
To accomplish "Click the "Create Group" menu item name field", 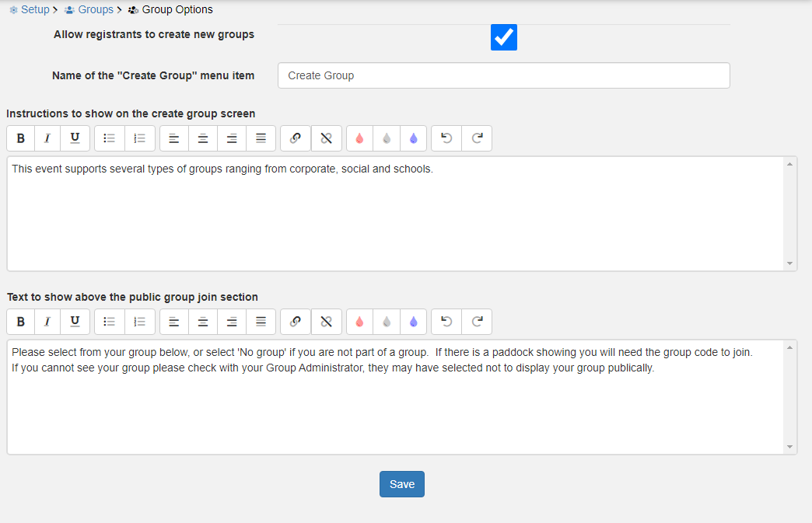I will click(503, 75).
